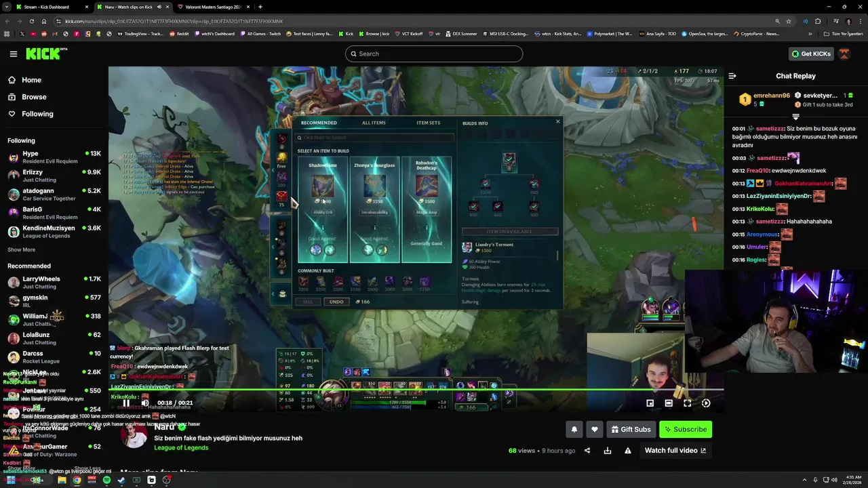Enter fullscreen video mode
The width and height of the screenshot is (868, 488).
[x=687, y=403]
